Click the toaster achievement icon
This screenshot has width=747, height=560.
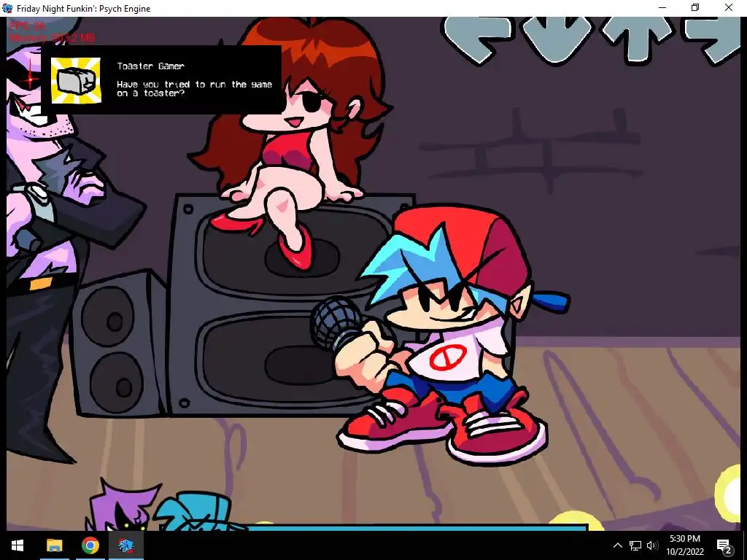coord(76,80)
